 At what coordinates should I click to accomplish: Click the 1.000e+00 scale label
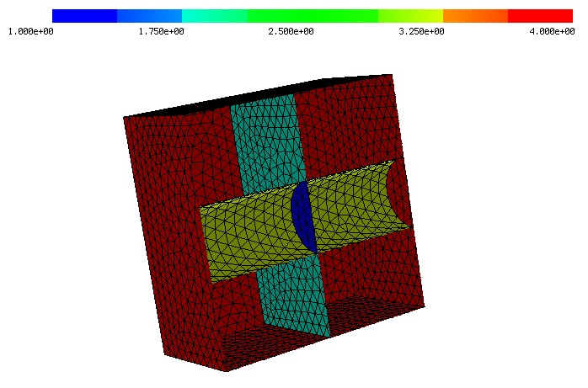pyautogui.click(x=31, y=32)
